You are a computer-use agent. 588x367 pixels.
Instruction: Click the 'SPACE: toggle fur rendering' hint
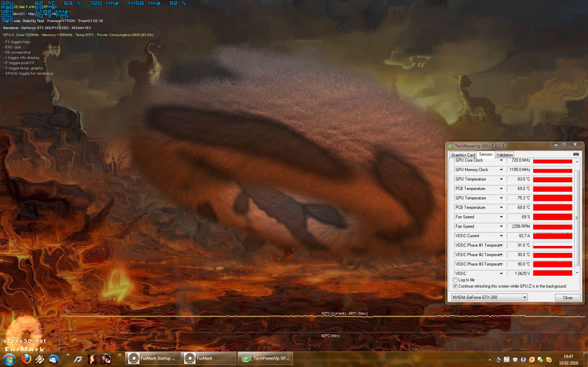28,73
